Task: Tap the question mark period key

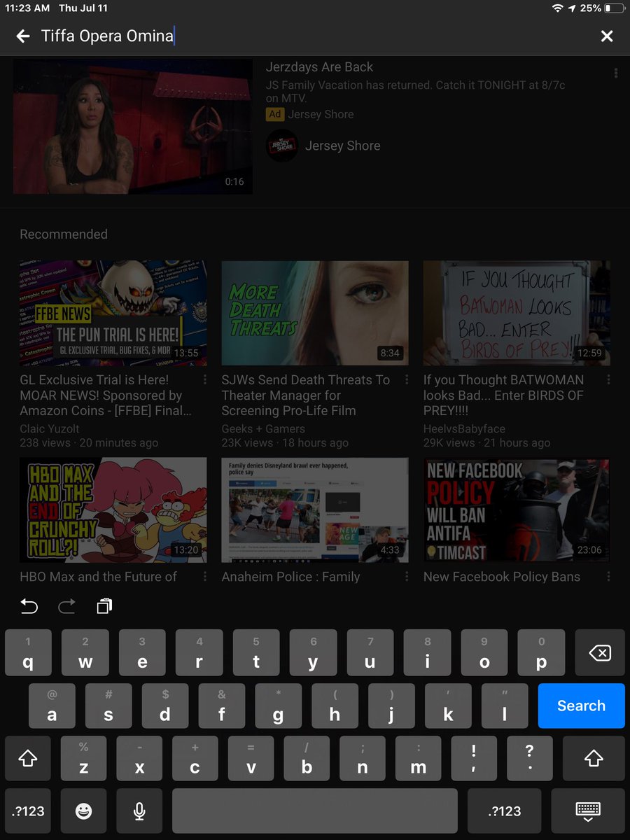Action: point(529,758)
